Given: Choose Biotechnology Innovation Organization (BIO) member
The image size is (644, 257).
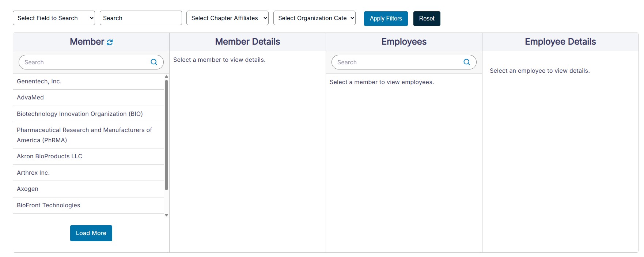Looking at the screenshot, I should coord(80,114).
